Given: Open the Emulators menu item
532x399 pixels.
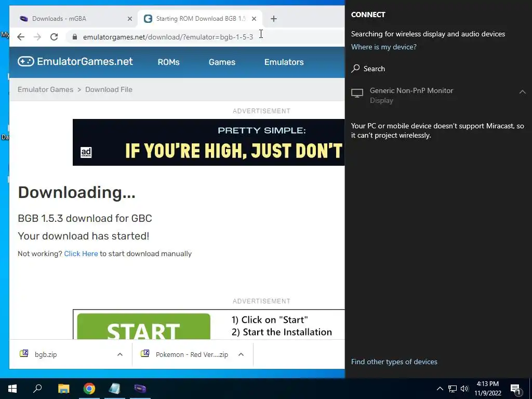Looking at the screenshot, I should 284,62.
